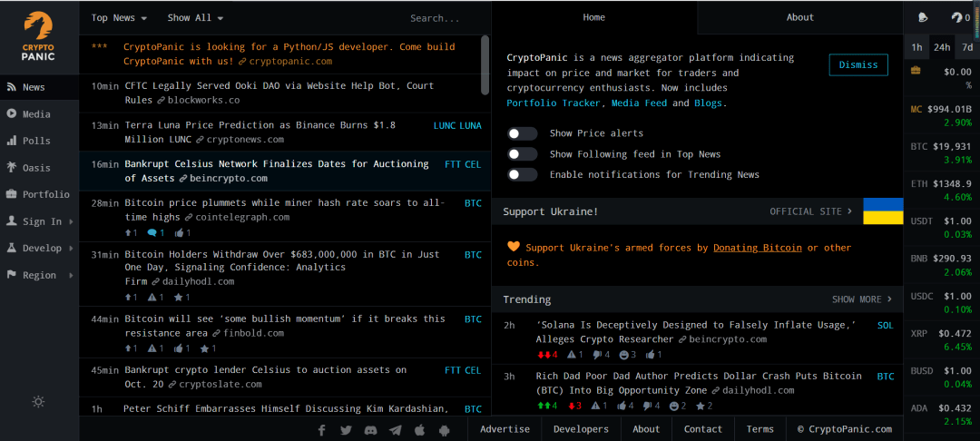This screenshot has width=980, height=441.
Task: Open the Facebook icon in footer
Action: (x=322, y=430)
